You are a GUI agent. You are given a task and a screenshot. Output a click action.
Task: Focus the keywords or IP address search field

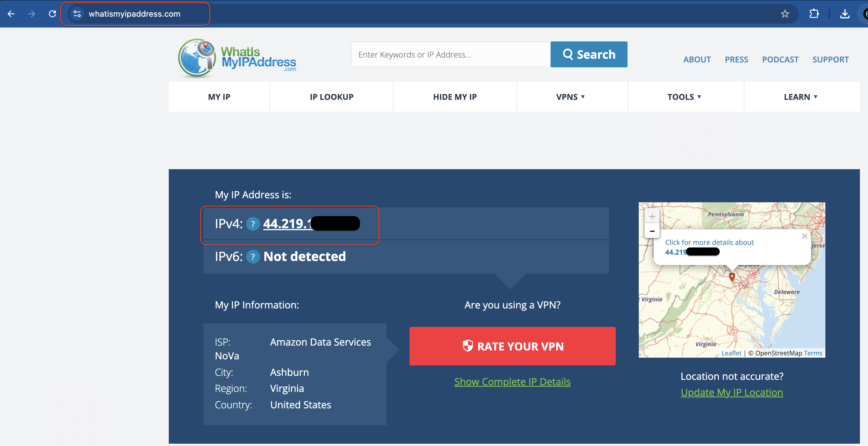point(450,55)
